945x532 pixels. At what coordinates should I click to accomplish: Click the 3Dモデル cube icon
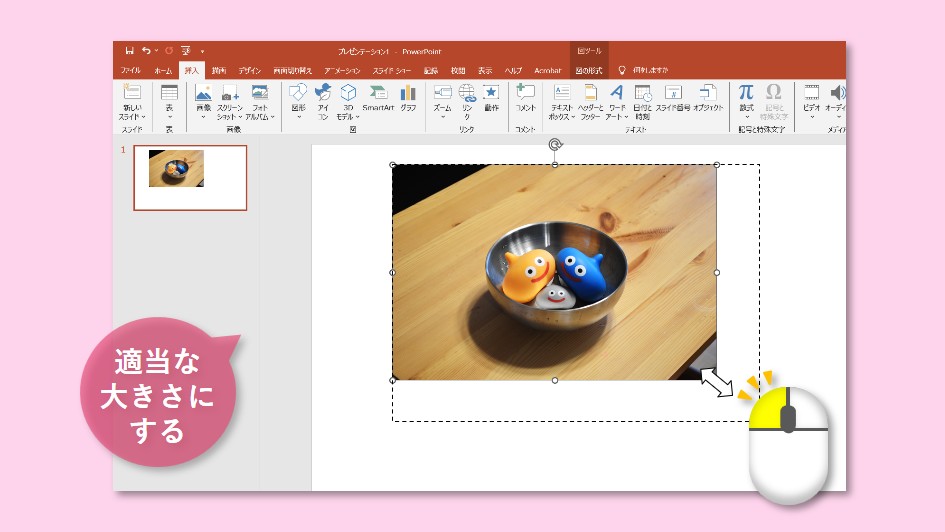coord(348,92)
